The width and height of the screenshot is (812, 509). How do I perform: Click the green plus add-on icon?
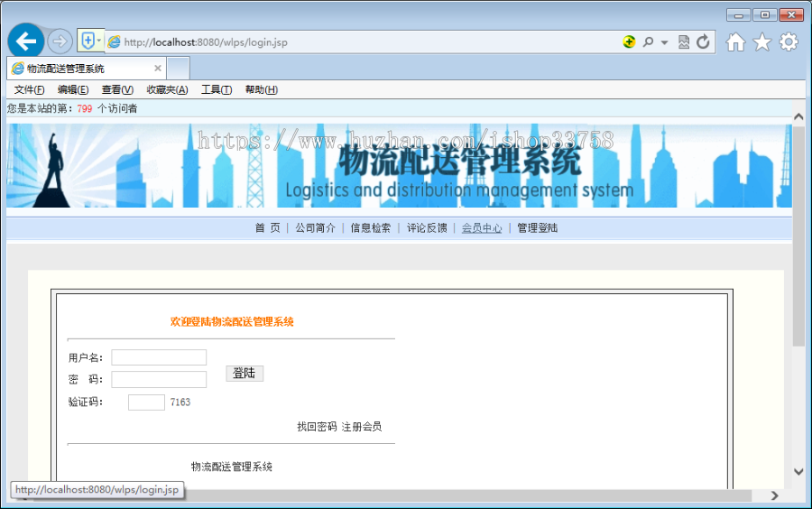point(629,42)
